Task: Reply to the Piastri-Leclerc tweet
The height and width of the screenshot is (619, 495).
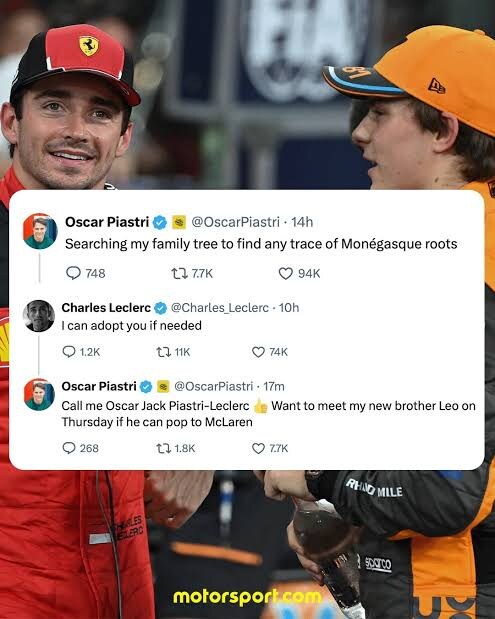Action: (69, 448)
